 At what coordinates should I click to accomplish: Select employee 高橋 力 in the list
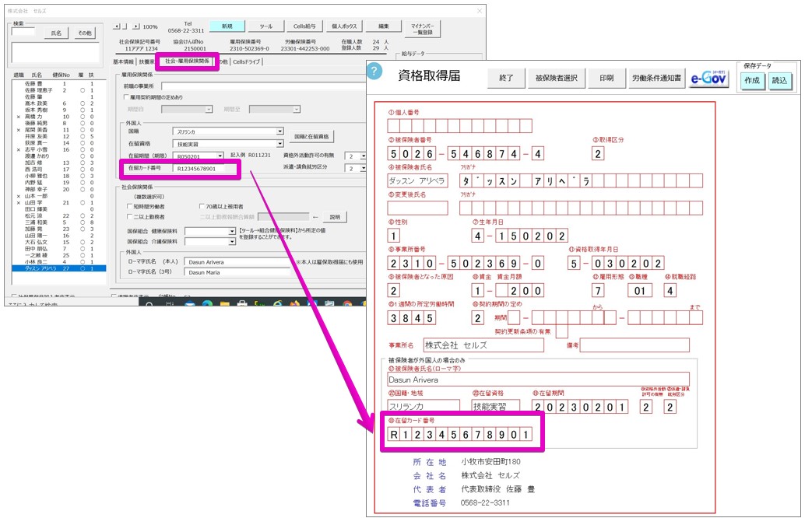58,117
